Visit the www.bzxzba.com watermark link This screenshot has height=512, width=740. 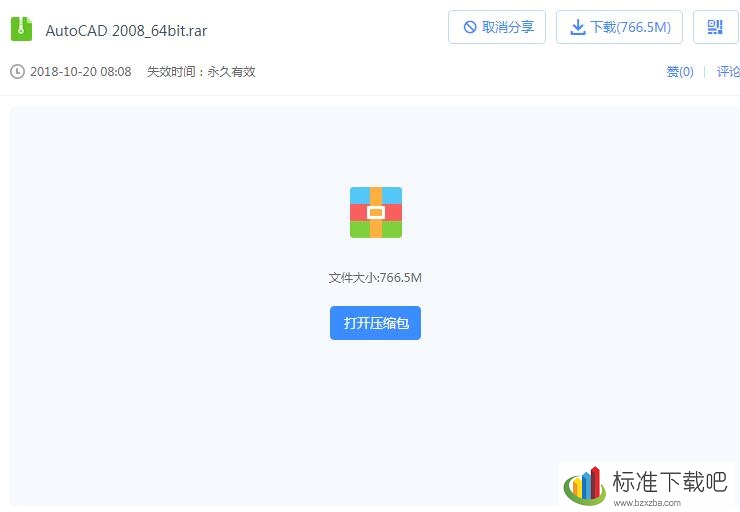[647, 503]
